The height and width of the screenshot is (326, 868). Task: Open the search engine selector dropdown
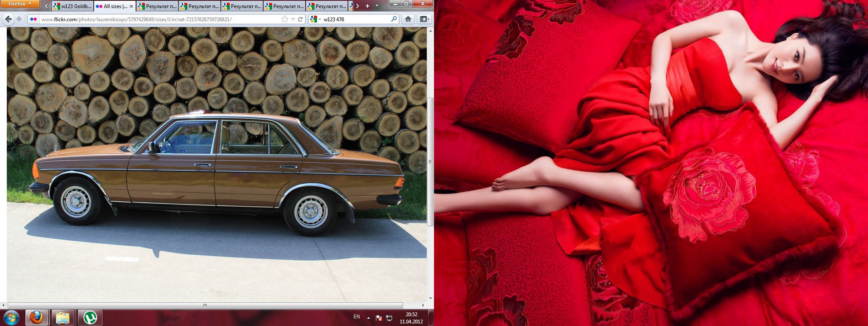[x=315, y=19]
